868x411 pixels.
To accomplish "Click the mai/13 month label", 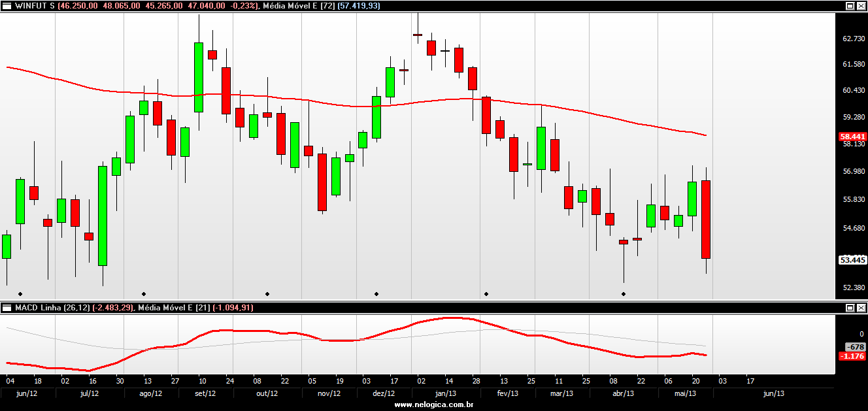I will point(685,393).
